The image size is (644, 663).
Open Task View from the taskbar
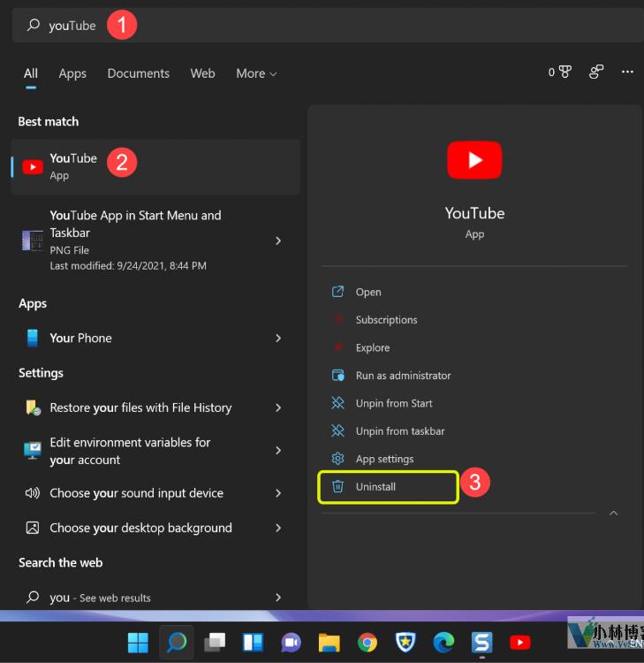click(x=215, y=643)
